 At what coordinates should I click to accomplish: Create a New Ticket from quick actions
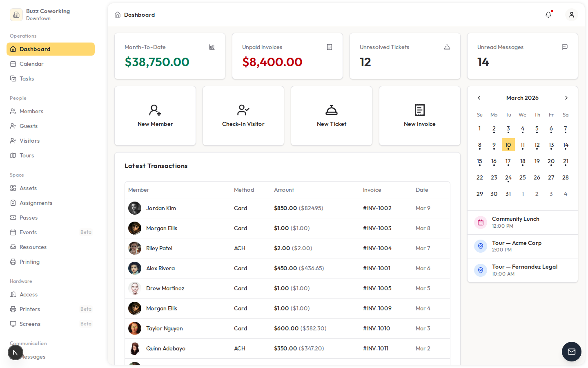332,116
